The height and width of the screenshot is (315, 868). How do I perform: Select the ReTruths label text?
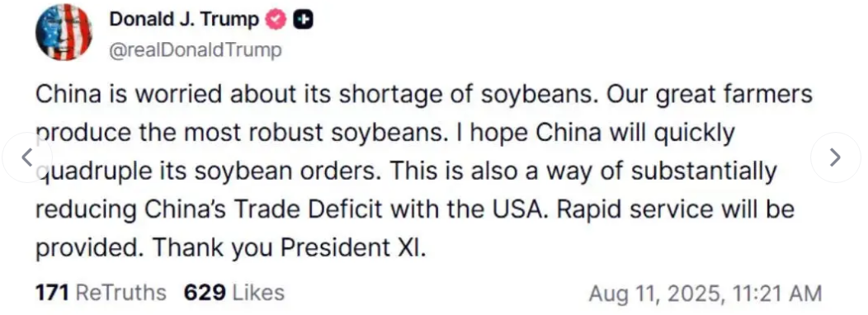click(120, 292)
